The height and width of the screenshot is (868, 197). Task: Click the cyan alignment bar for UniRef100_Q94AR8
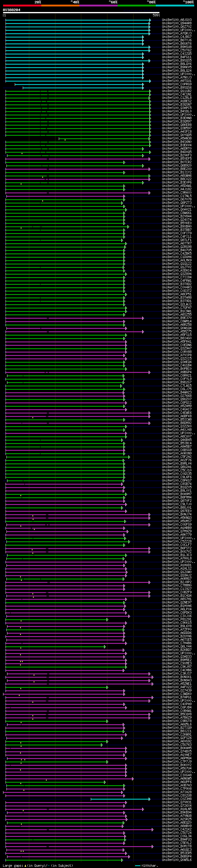click(x=78, y=24)
